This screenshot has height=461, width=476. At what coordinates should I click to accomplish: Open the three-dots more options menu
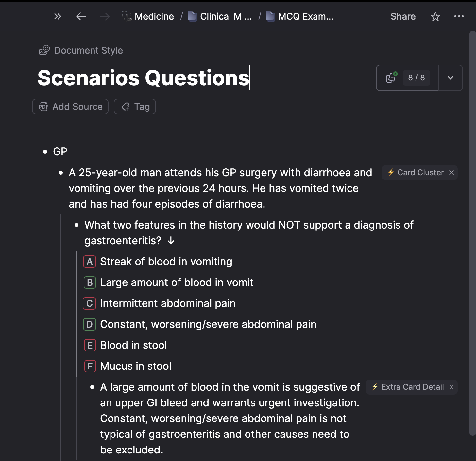click(x=459, y=16)
